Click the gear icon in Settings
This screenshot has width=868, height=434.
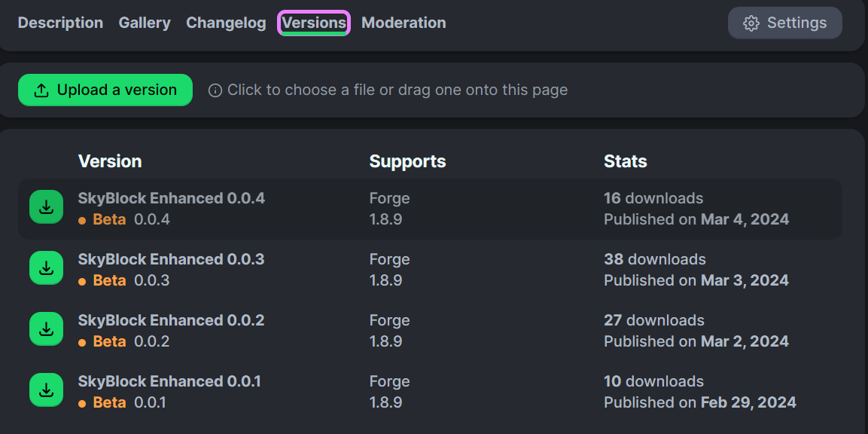(751, 23)
